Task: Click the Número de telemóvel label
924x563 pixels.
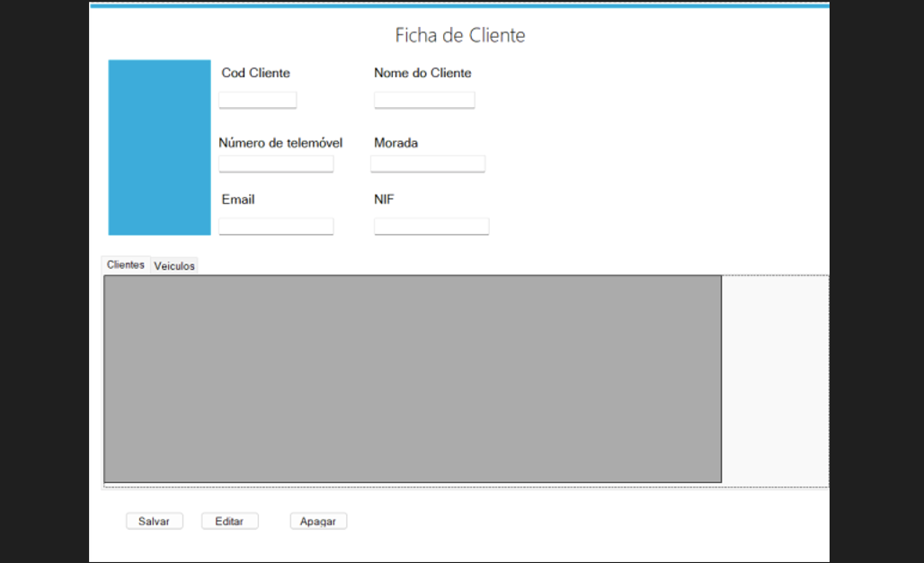Action: point(280,143)
